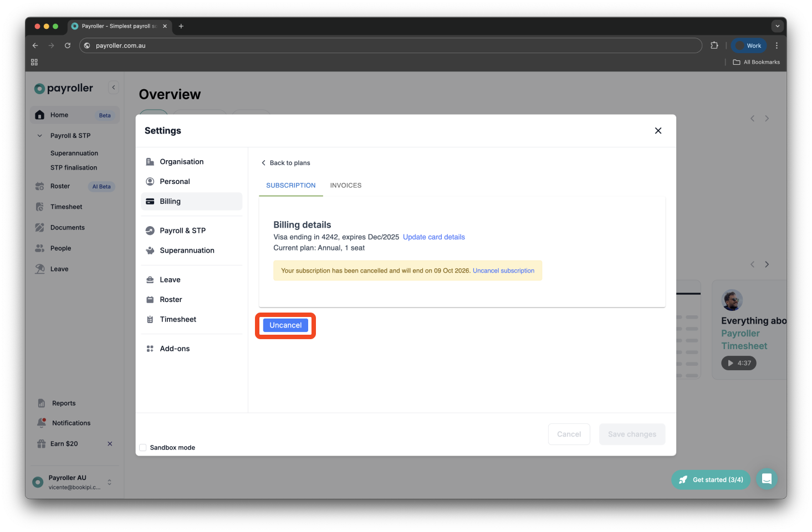Click the browser reload icon

coord(68,45)
